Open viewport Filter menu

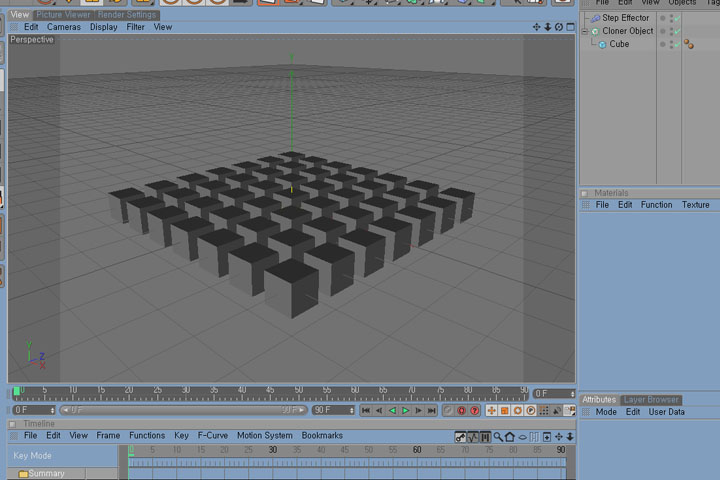pyautogui.click(x=135, y=27)
